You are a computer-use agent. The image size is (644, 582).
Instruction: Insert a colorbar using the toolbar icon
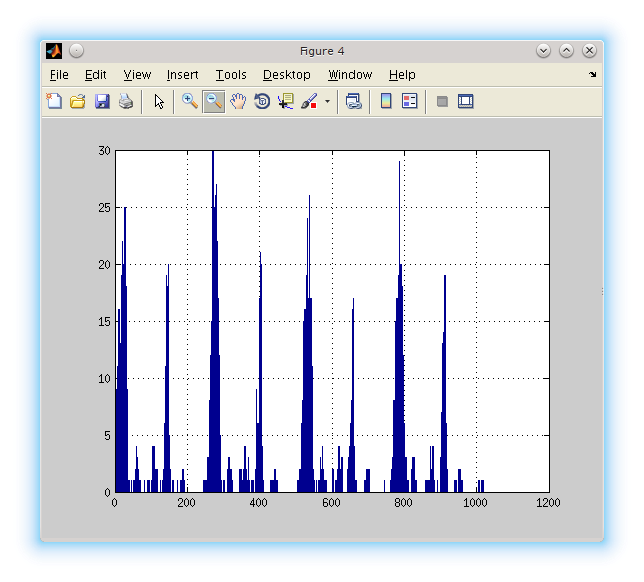(386, 101)
